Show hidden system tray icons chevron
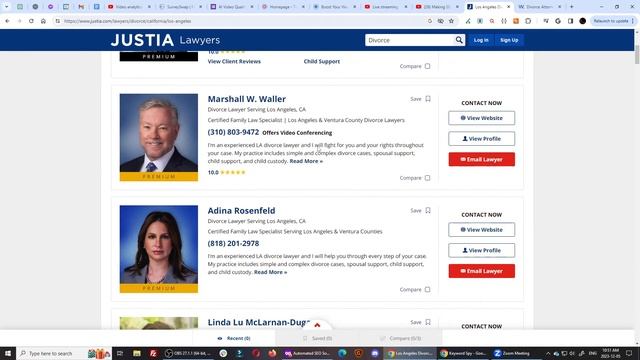 (548, 353)
